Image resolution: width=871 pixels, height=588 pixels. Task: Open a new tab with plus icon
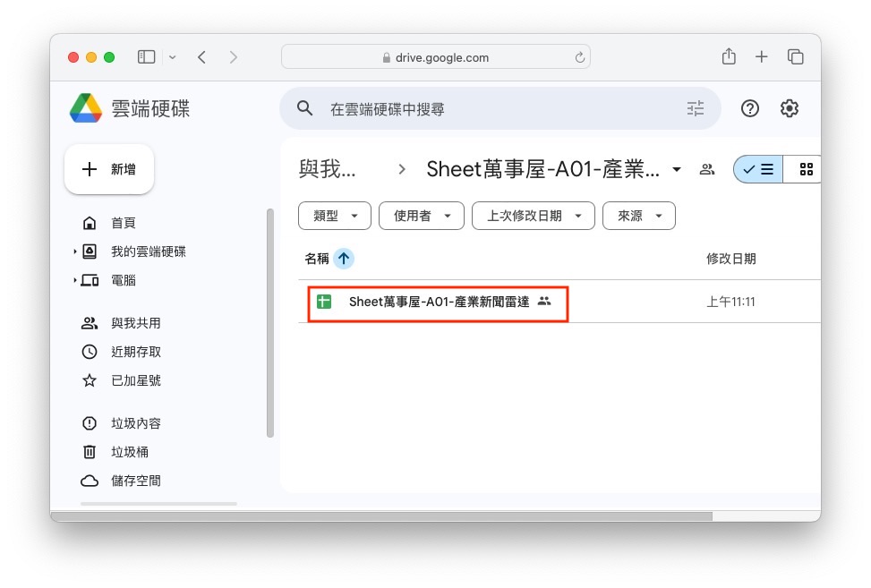coord(761,56)
